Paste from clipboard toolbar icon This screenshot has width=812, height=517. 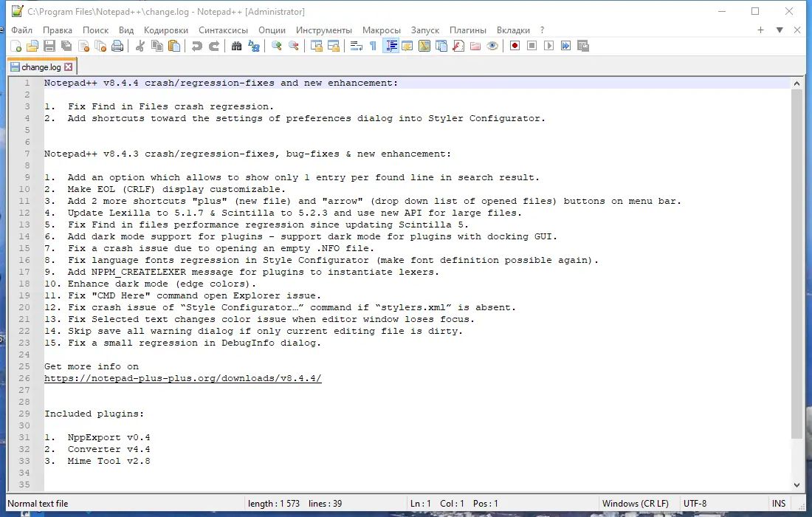pyautogui.click(x=174, y=46)
